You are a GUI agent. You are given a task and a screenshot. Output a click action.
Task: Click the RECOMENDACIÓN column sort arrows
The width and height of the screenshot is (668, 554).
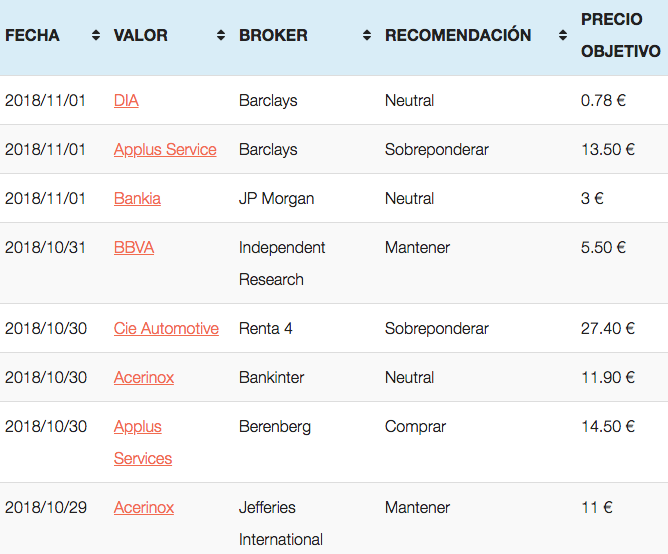[563, 35]
